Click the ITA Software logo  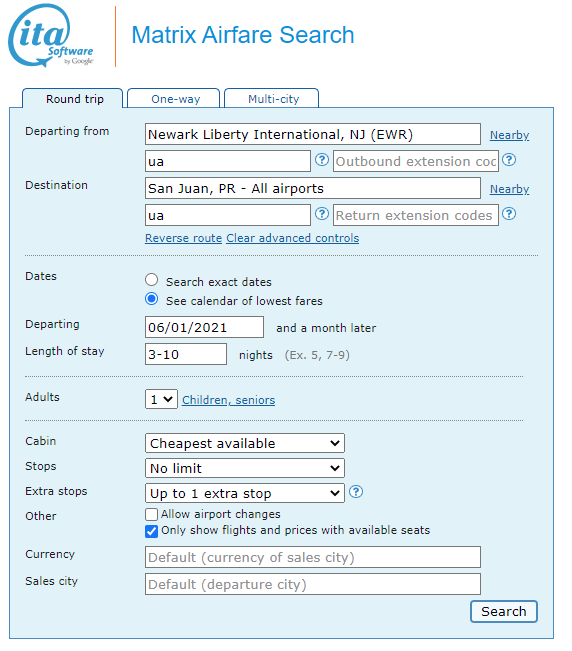pyautogui.click(x=51, y=35)
